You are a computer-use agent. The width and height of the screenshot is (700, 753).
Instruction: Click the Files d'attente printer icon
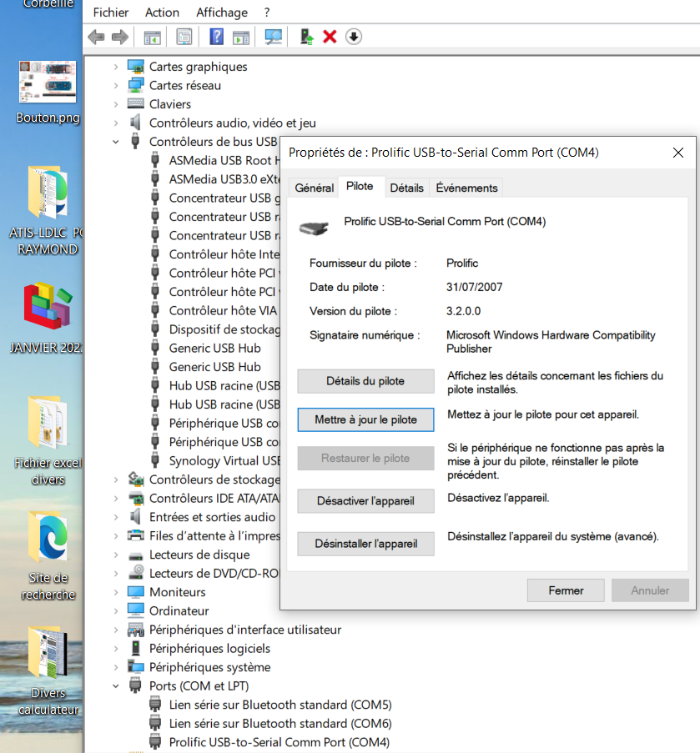tap(136, 535)
